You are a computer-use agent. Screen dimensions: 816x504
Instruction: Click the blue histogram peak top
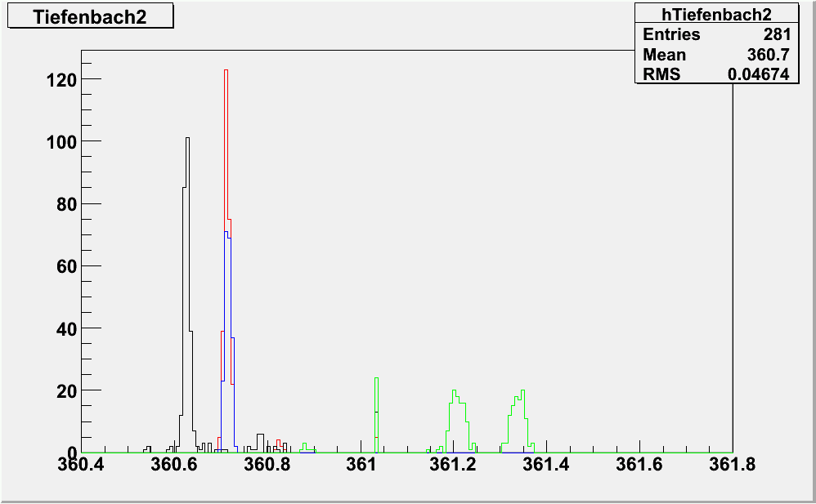(x=226, y=234)
